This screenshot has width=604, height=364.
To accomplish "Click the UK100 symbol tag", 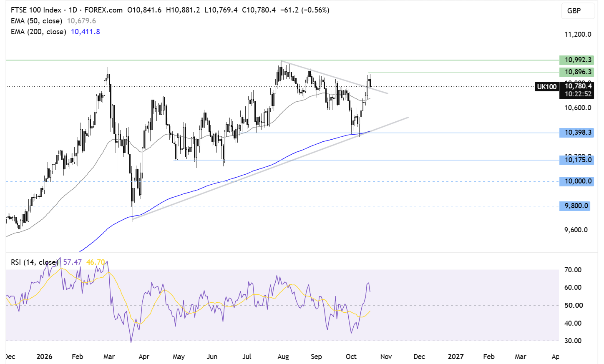I will [547, 87].
